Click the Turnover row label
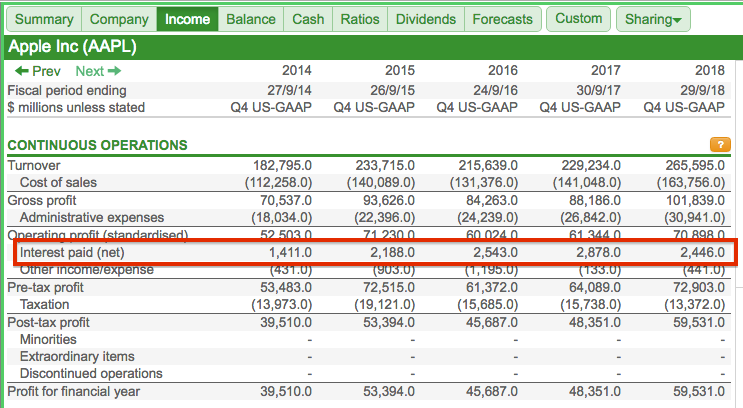The width and height of the screenshot is (743, 408). coord(34,165)
